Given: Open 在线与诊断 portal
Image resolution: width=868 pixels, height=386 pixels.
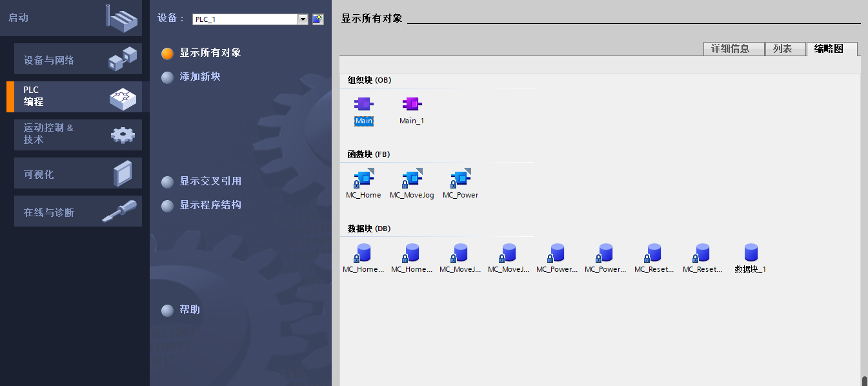Looking at the screenshot, I should 78,212.
